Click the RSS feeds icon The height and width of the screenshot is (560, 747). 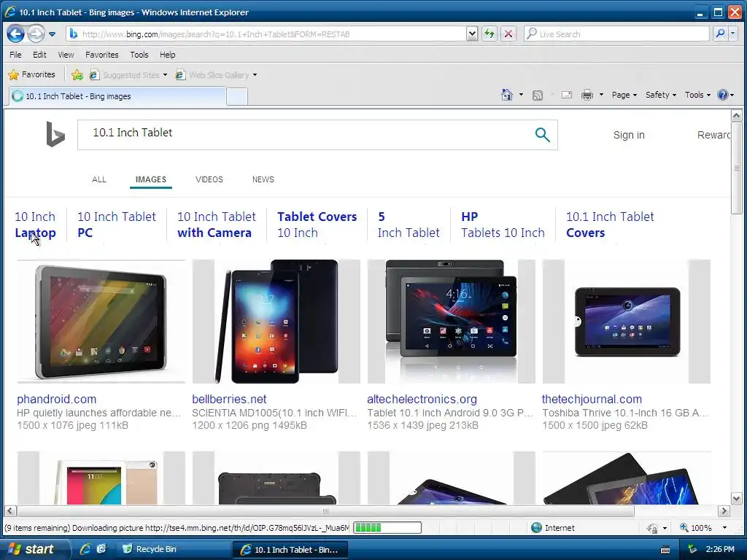538,96
